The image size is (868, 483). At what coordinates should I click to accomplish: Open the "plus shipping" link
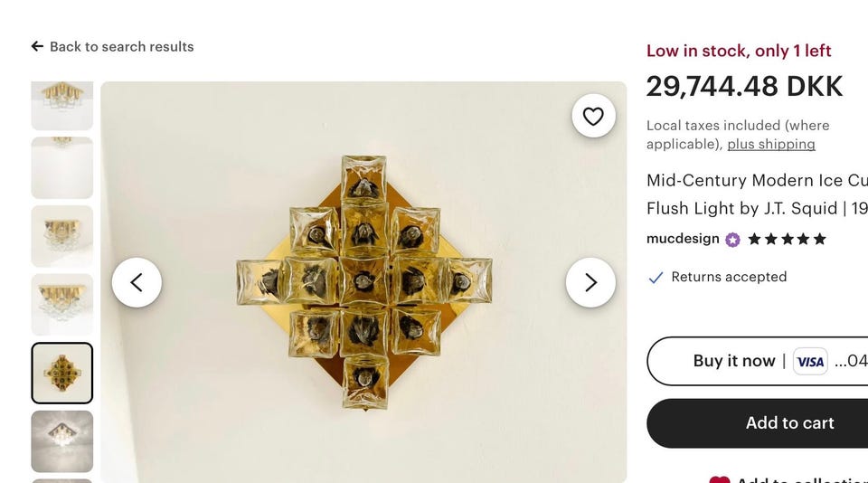[771, 144]
